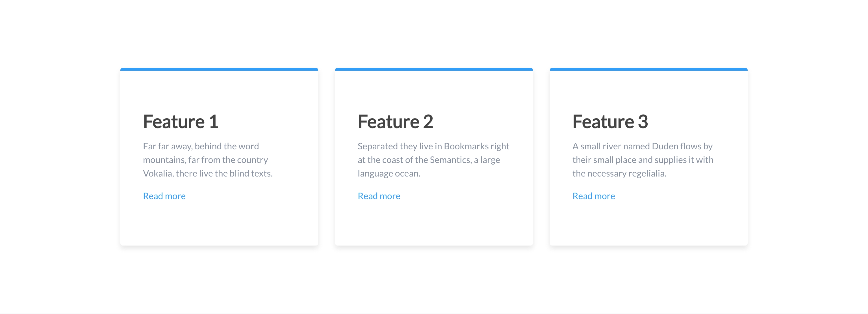Click the blue top border of Feature 3 card
This screenshot has width=868, height=314.
648,69
